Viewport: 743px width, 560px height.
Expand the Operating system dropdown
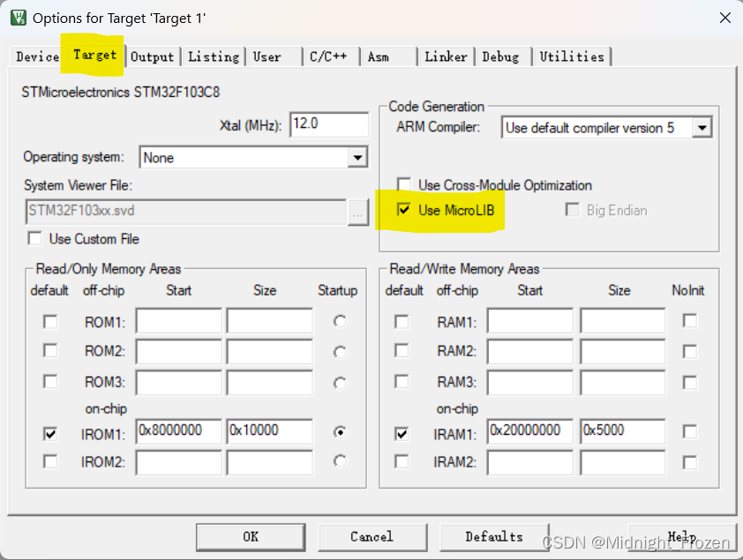tap(357, 158)
